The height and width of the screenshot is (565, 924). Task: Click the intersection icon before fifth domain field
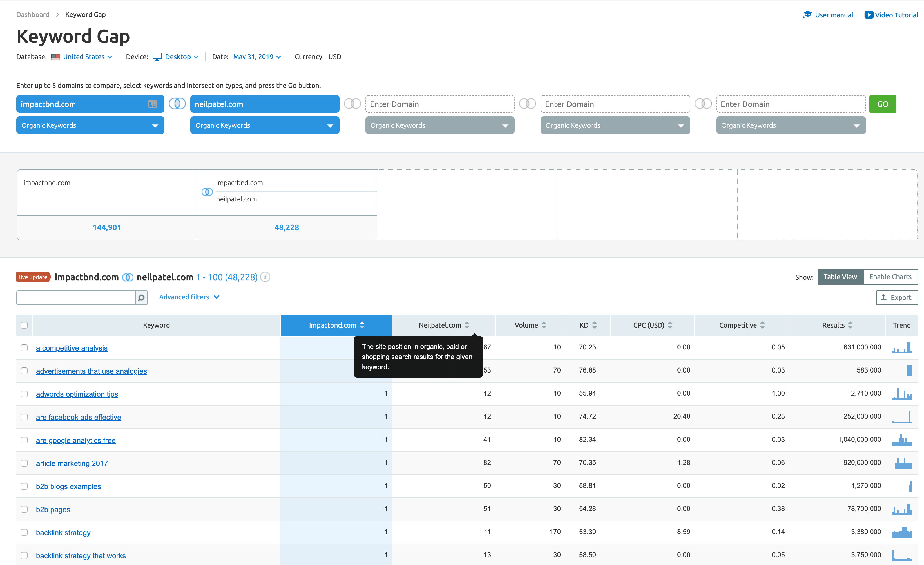pos(703,104)
